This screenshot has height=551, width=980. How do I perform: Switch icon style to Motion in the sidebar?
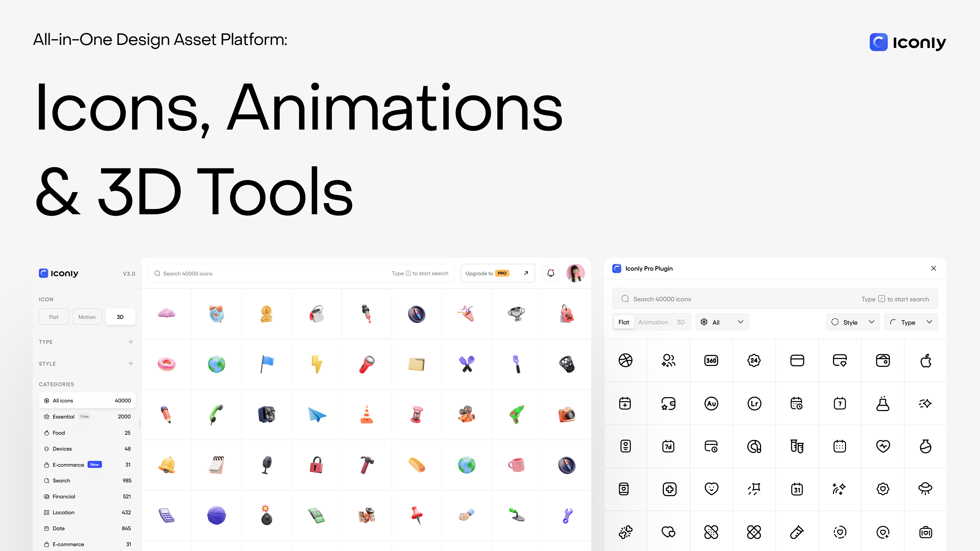pos(87,316)
